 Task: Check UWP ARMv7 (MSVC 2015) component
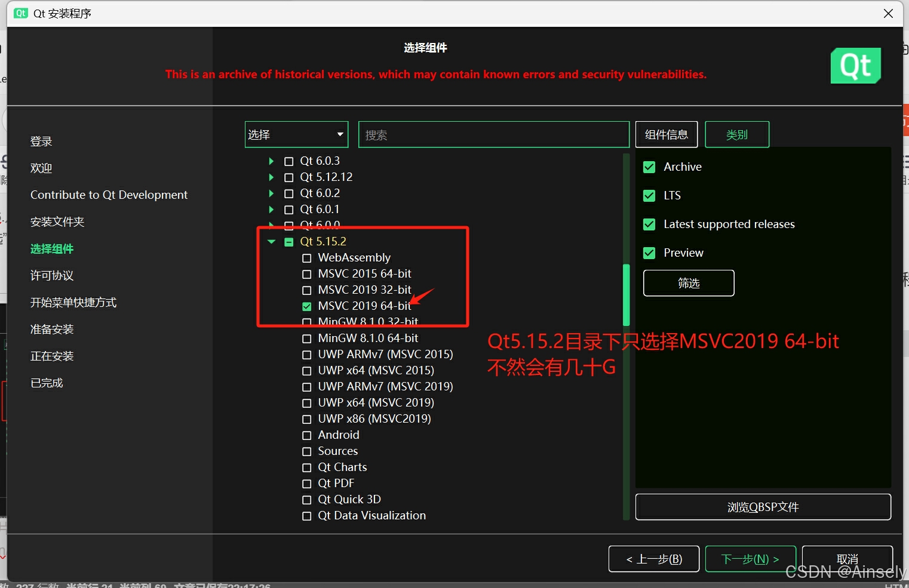[x=307, y=355]
